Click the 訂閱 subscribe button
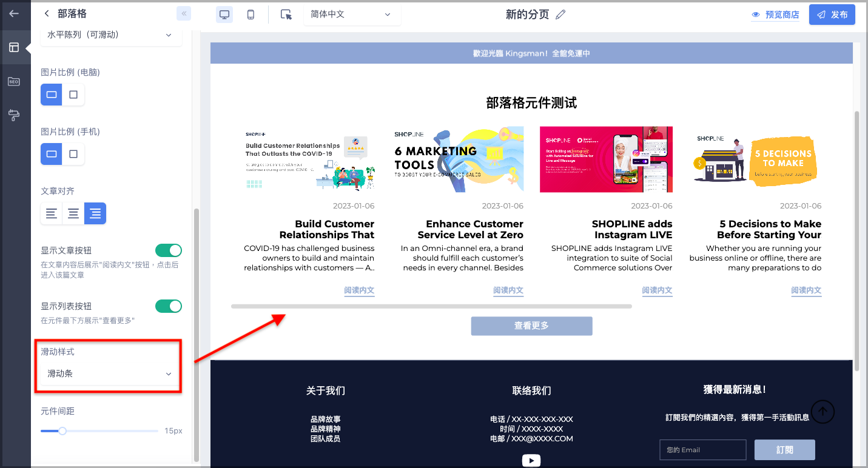The image size is (868, 468). tap(785, 450)
